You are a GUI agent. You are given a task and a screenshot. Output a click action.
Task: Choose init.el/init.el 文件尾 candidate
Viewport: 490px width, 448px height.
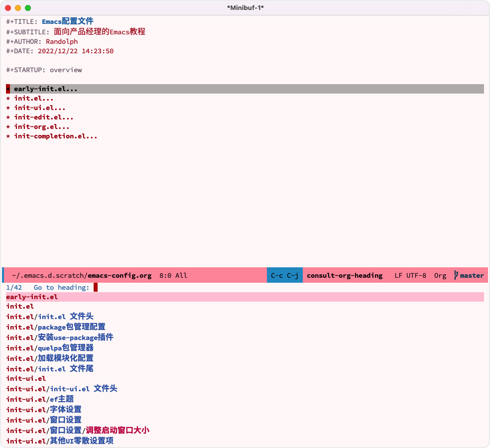tap(50, 369)
